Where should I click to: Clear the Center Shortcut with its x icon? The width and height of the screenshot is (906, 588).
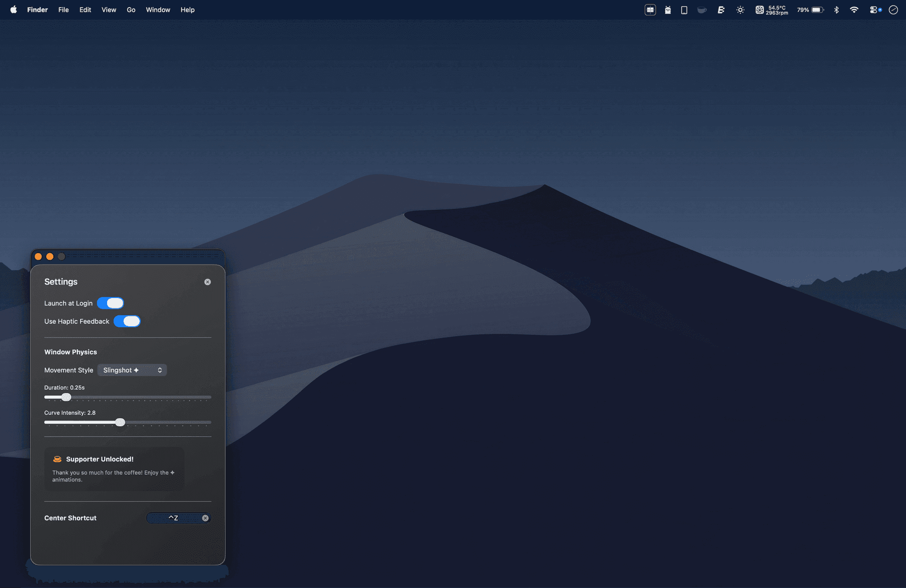(x=205, y=518)
